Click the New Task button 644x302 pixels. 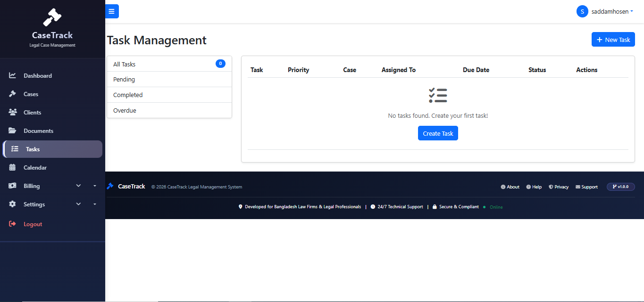click(613, 40)
